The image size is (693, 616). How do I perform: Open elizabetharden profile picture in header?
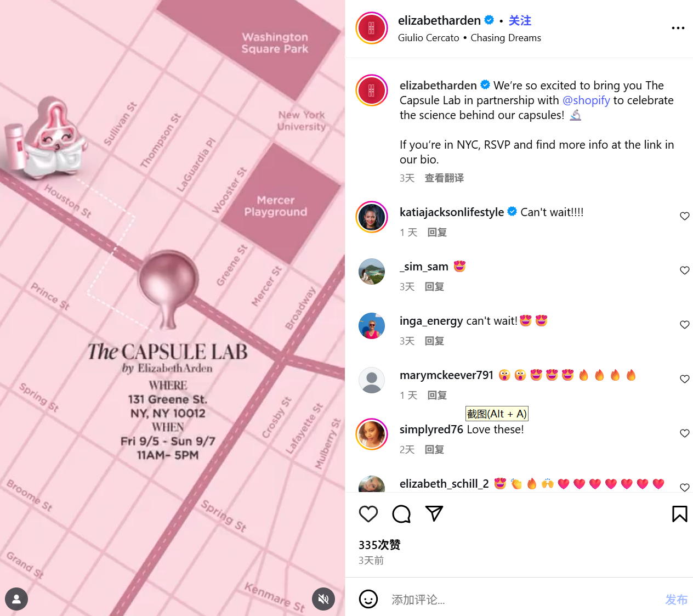pos(372,28)
